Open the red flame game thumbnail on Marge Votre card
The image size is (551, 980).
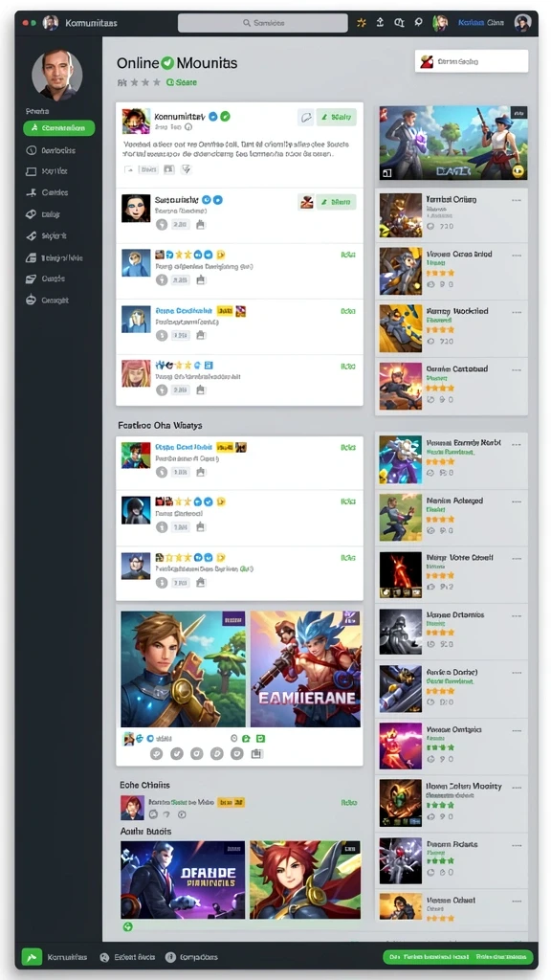point(401,574)
